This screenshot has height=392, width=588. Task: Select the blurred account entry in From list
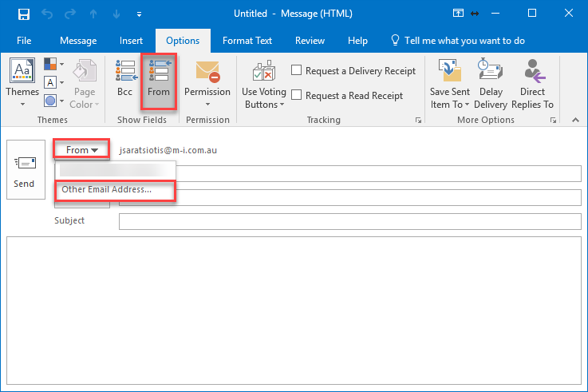115,170
